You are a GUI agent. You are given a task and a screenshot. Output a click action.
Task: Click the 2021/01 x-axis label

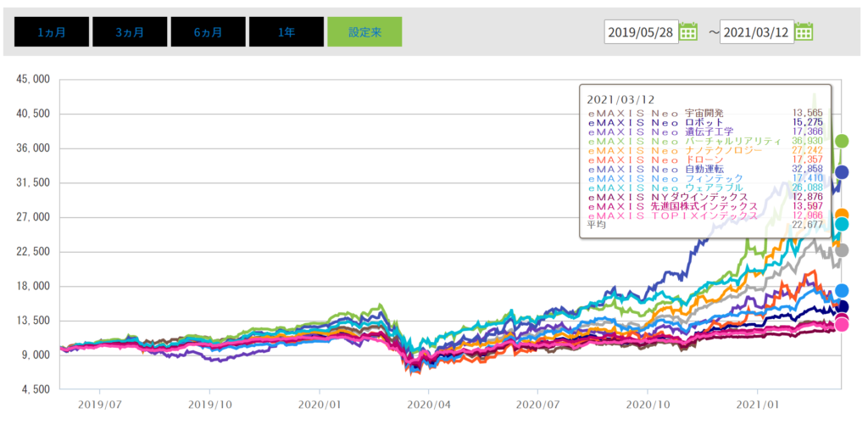pos(757,405)
